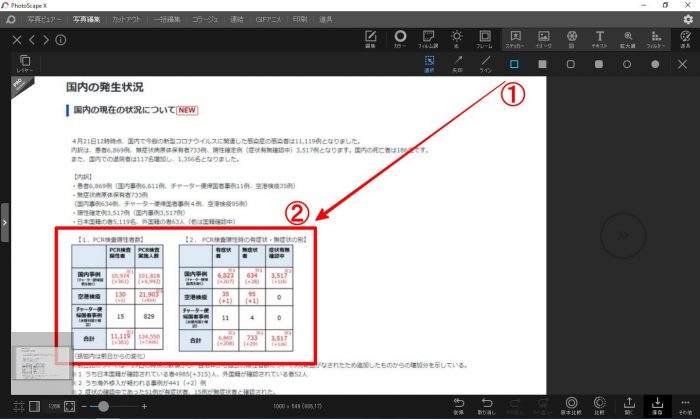Open the GIFアニメ tab
The image size is (700, 419).
(268, 20)
